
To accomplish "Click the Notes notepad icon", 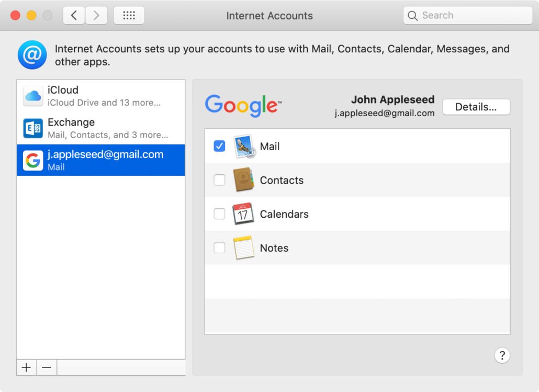I will 243,248.
